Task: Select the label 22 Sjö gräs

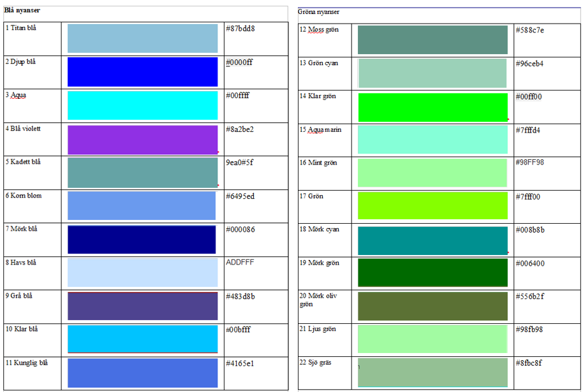Action: [315, 362]
